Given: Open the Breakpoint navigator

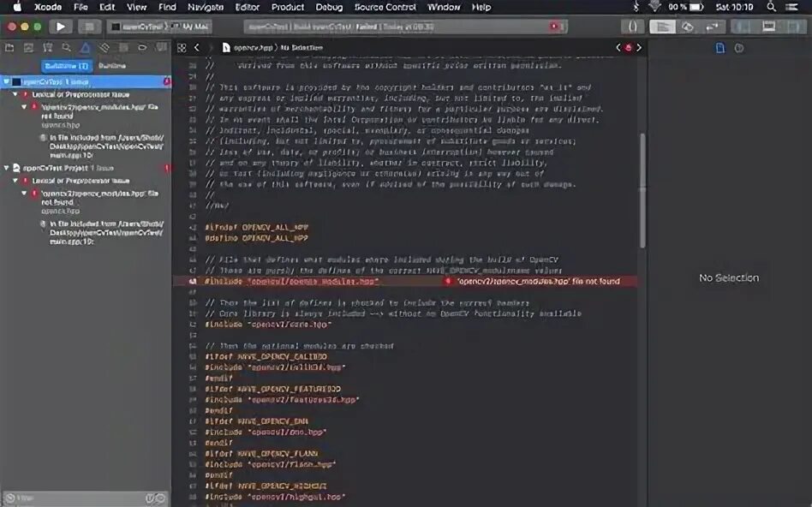Looking at the screenshot, I should 142,48.
